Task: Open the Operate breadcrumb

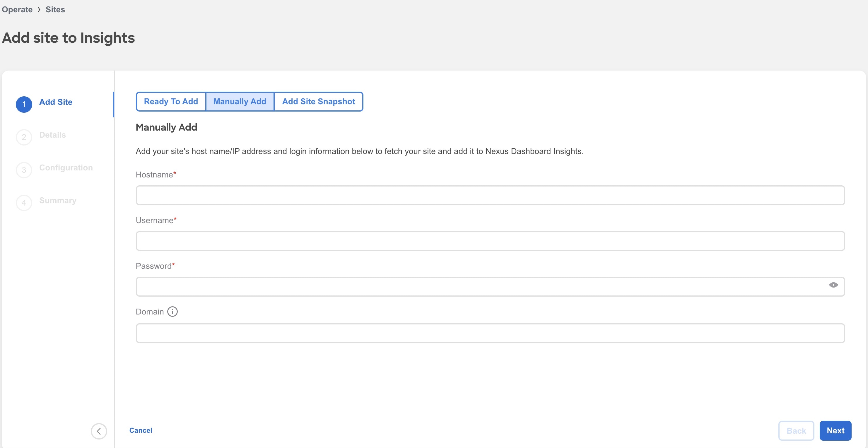Action: tap(17, 9)
